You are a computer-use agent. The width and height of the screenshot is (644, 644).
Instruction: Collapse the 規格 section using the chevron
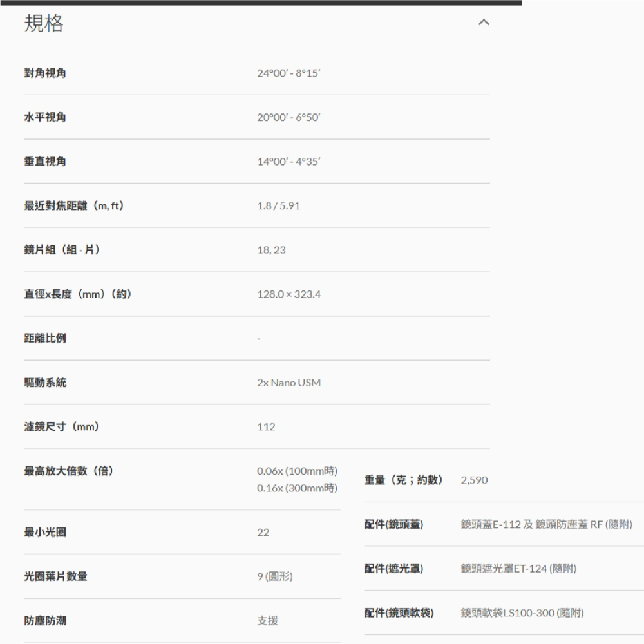point(484,23)
